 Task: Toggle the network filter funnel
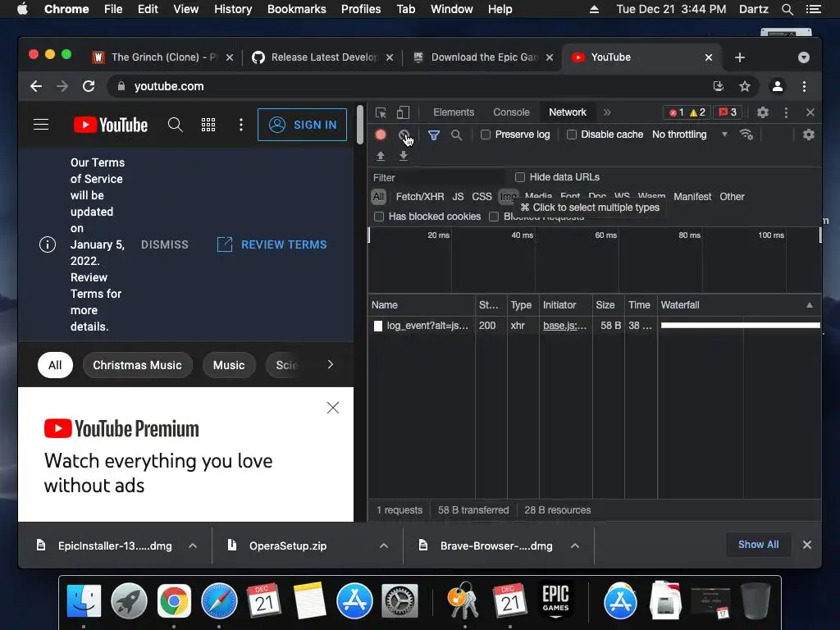pos(434,135)
